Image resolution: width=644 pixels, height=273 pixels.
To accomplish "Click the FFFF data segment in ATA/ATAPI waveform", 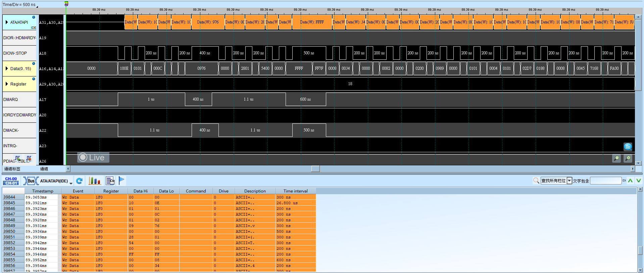I will [312, 22].
